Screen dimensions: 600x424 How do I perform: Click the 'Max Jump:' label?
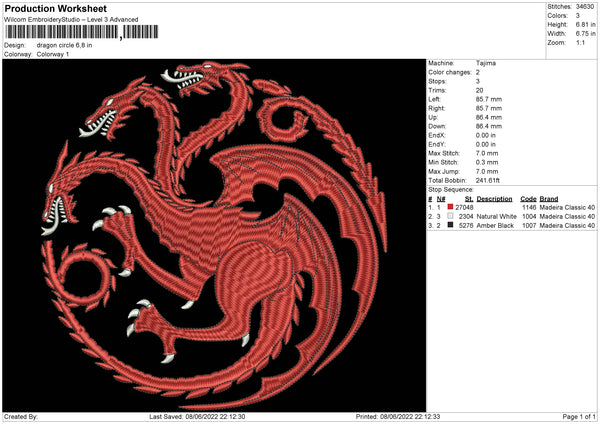pos(443,171)
